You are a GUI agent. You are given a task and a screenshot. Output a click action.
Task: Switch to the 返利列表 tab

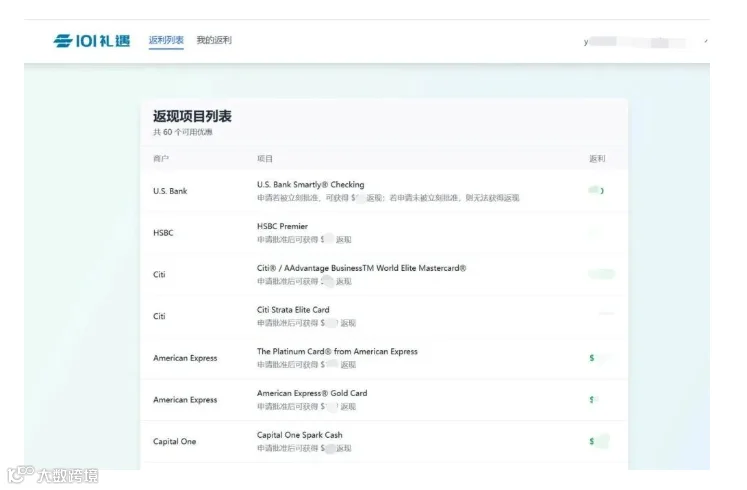click(x=166, y=40)
